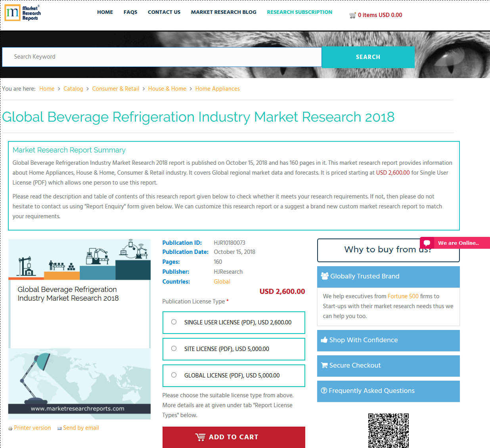
Task: Select the Site License PDF option
Action: [174, 348]
